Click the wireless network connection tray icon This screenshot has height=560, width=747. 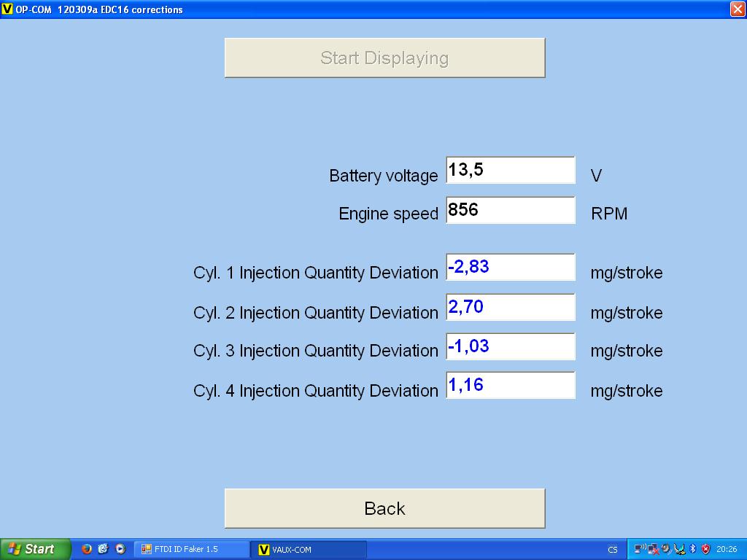(x=640, y=549)
